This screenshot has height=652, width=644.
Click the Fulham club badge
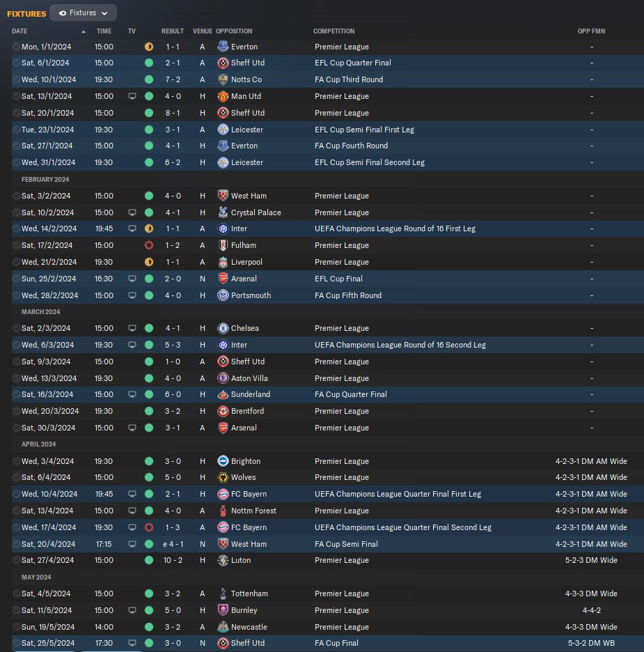point(223,245)
